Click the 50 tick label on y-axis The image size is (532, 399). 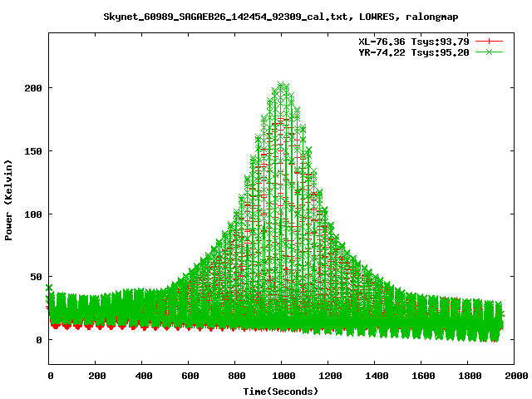pyautogui.click(x=36, y=277)
